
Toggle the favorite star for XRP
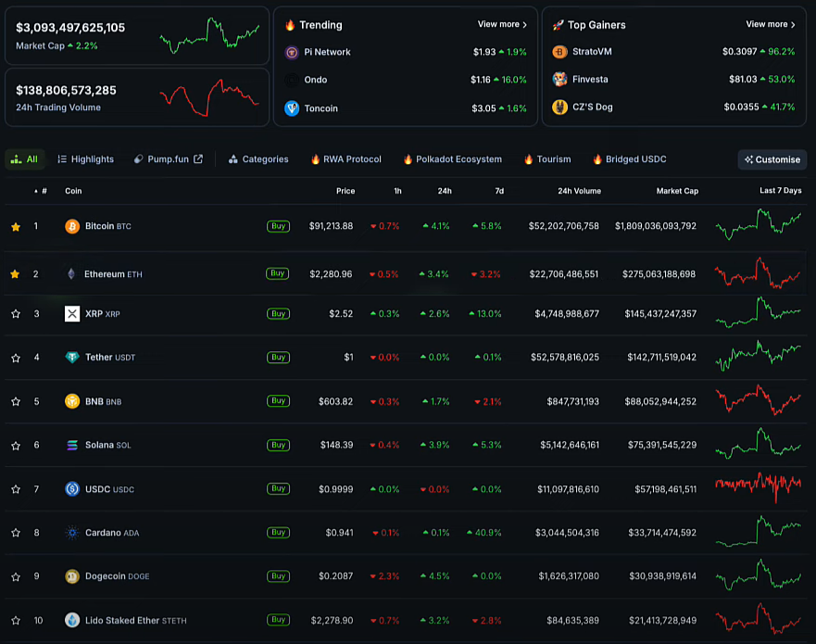click(16, 314)
